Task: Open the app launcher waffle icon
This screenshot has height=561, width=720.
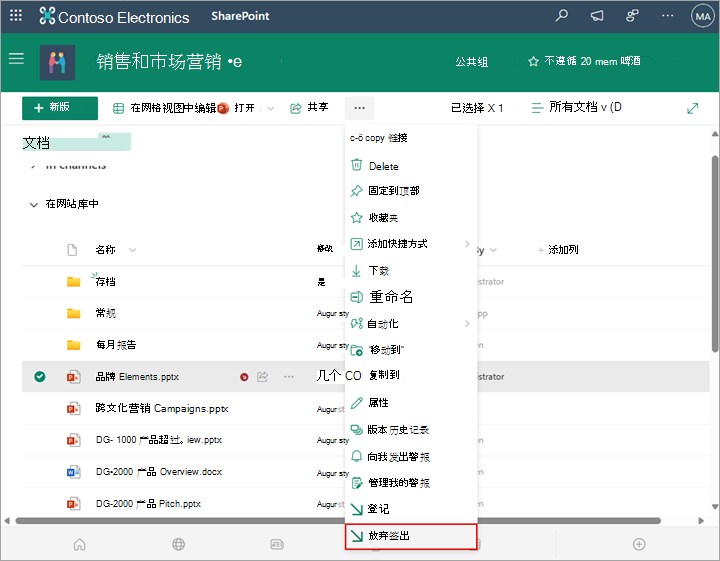Action: [x=16, y=16]
